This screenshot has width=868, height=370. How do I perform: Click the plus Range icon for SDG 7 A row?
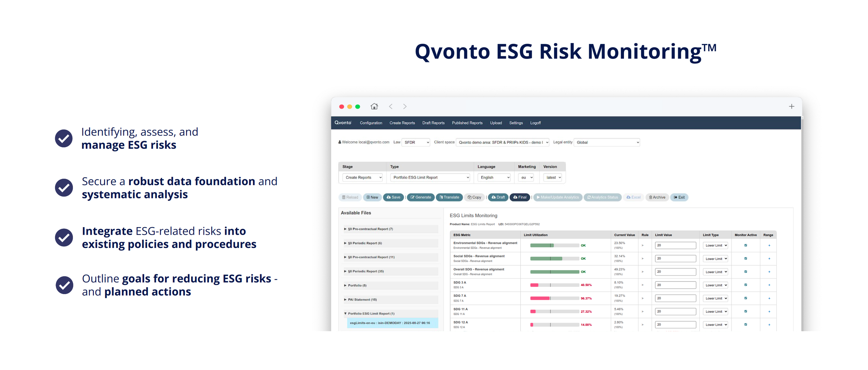pyautogui.click(x=769, y=298)
